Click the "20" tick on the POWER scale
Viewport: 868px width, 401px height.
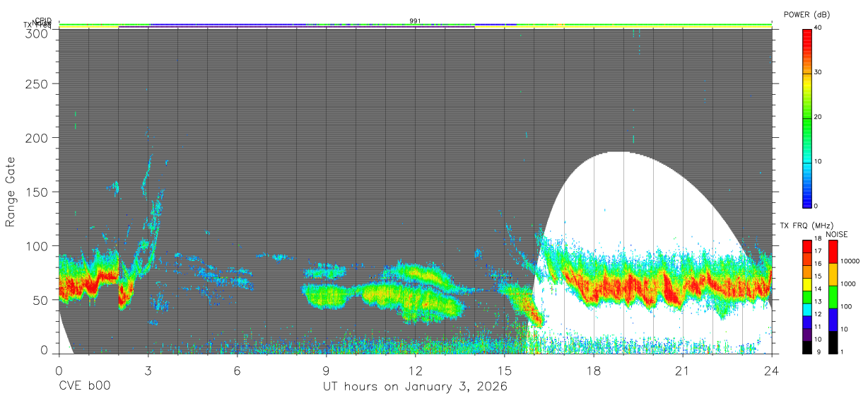818,117
